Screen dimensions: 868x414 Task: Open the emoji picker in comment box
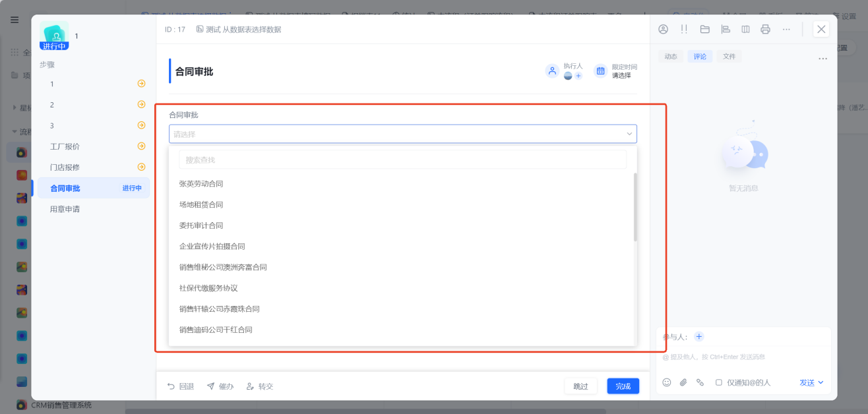pyautogui.click(x=667, y=382)
